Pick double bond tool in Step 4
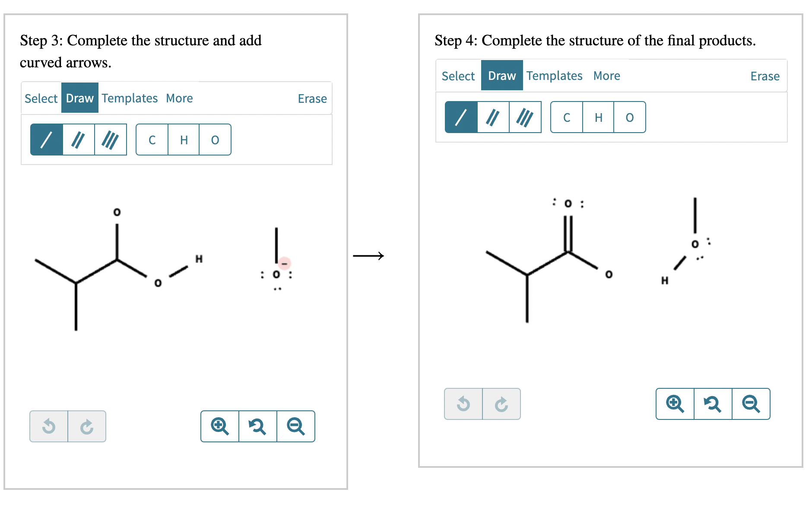 pyautogui.click(x=493, y=117)
